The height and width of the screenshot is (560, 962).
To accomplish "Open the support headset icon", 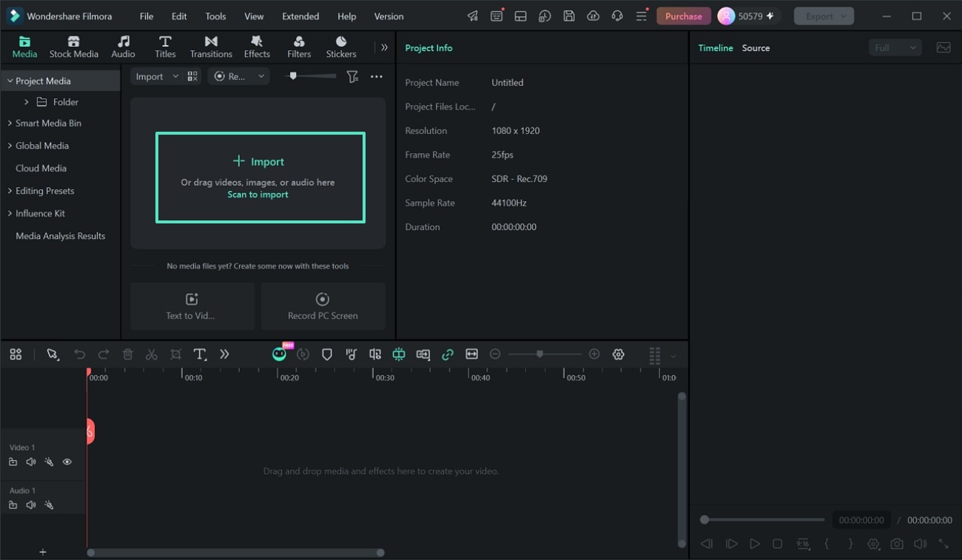I will (x=617, y=16).
